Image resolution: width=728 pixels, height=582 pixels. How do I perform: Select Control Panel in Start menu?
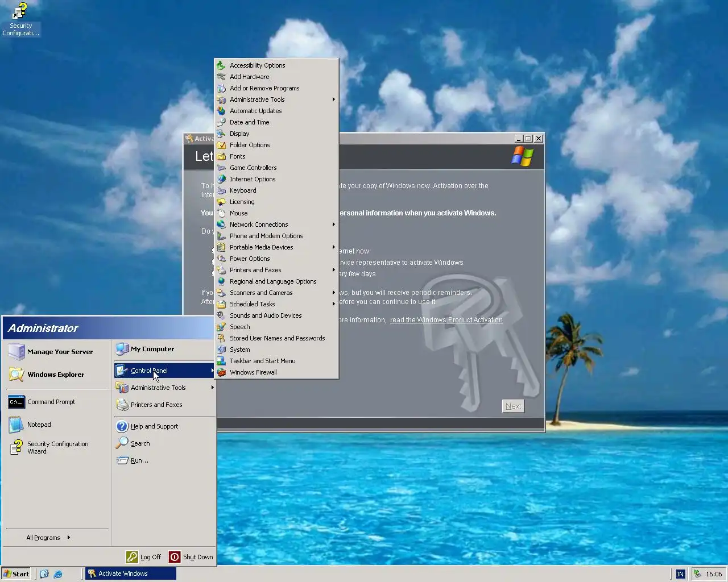tap(164, 371)
